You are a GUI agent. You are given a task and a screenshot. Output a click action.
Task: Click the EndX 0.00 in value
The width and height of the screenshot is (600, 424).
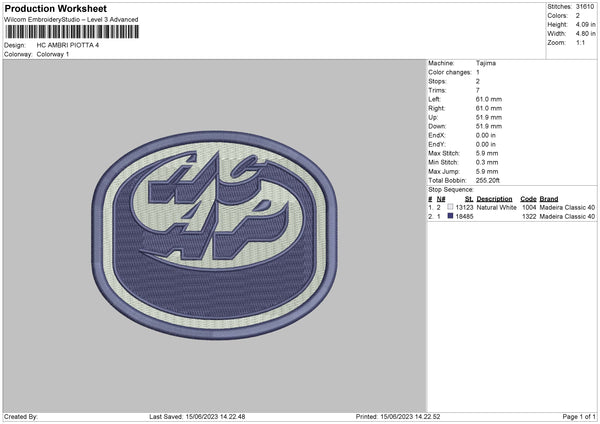click(486, 135)
